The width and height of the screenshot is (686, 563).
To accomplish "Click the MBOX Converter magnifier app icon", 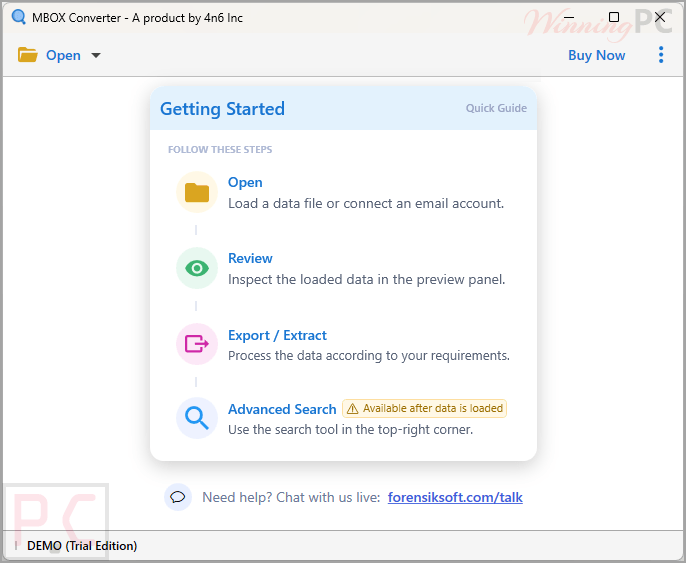I will (x=18, y=17).
